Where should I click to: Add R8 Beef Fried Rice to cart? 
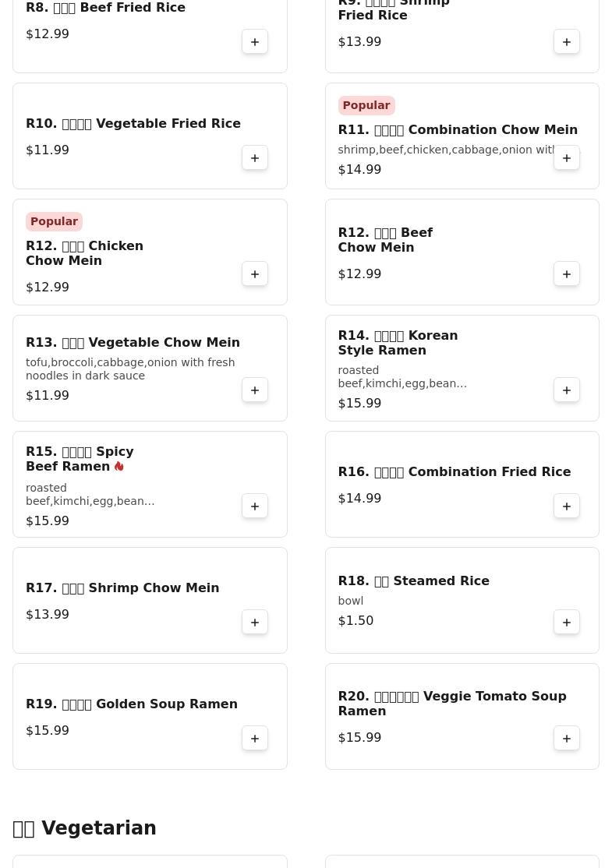coord(255,41)
